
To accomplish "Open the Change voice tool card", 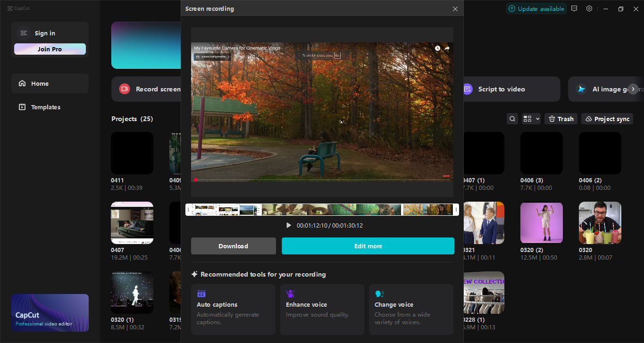I will [411, 310].
